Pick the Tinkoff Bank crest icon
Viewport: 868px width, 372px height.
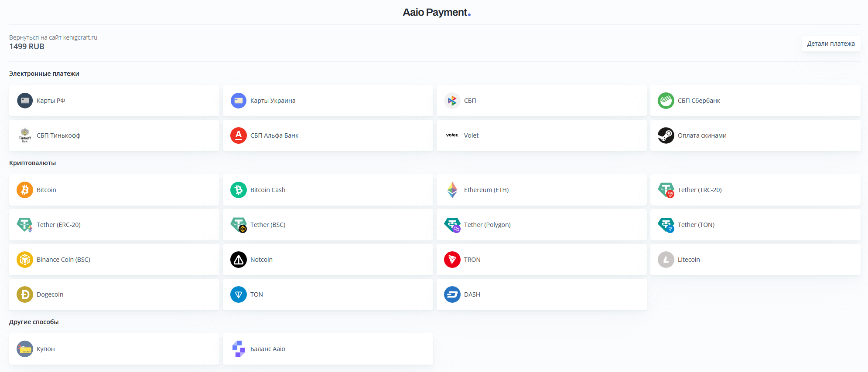point(25,135)
